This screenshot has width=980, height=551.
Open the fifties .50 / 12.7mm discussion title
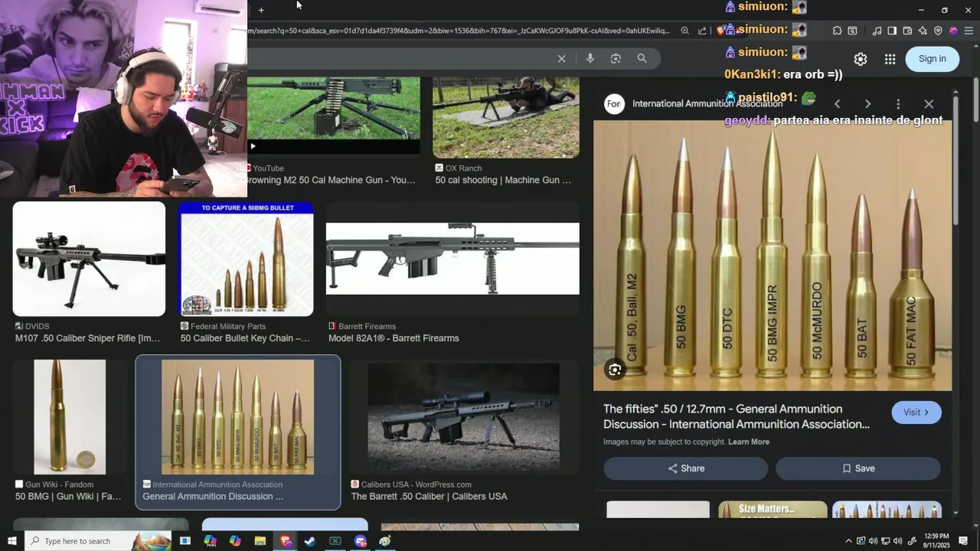[736, 416]
